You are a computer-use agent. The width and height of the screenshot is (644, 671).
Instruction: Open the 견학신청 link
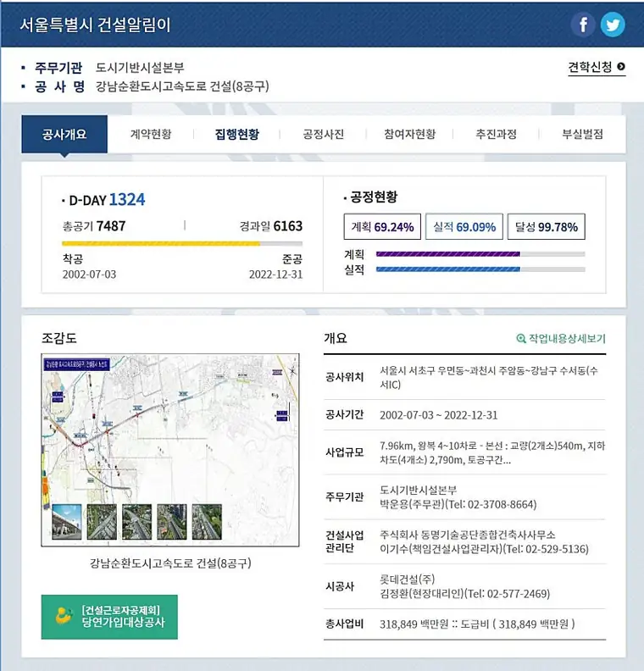pos(597,67)
